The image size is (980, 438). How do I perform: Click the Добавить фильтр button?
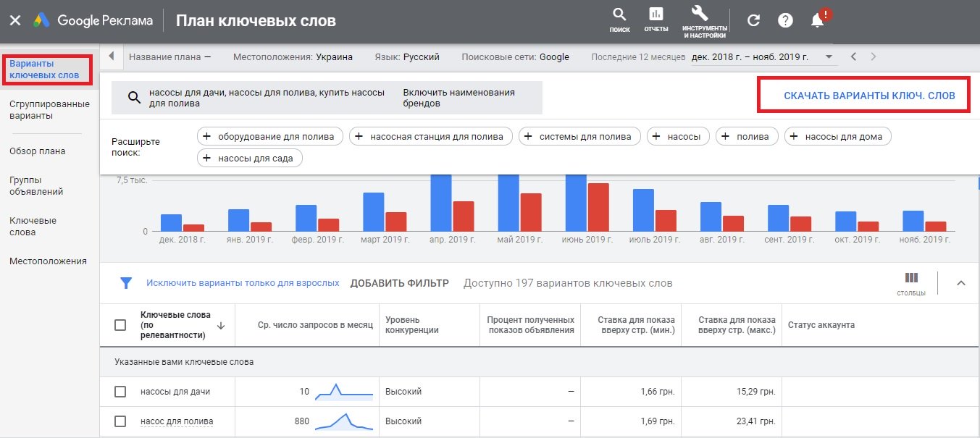(x=399, y=283)
